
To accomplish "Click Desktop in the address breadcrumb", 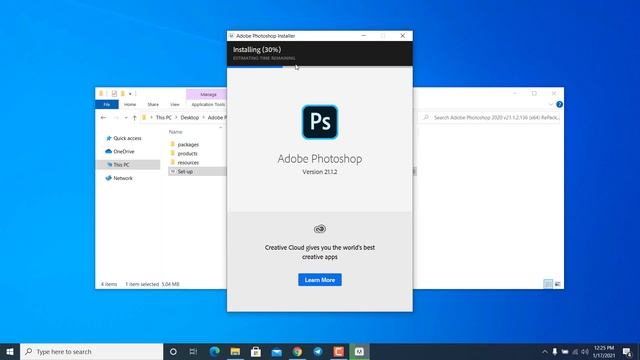I will (x=189, y=118).
